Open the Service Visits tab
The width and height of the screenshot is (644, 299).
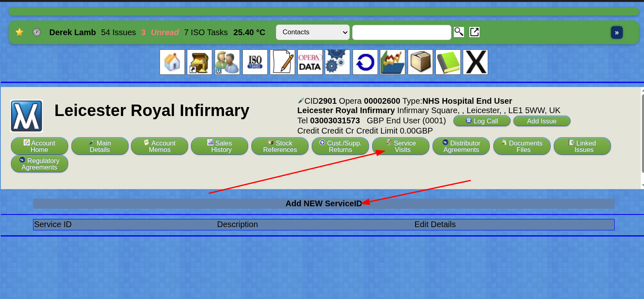[401, 146]
